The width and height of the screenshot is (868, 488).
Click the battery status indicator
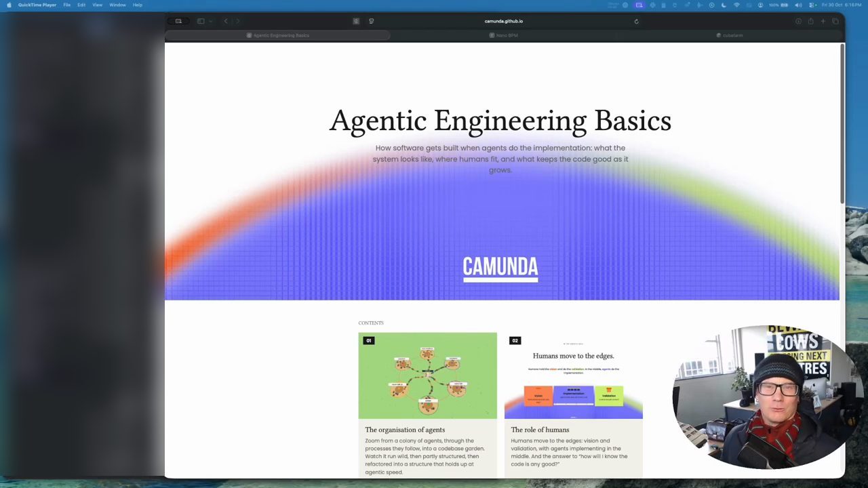click(x=779, y=5)
